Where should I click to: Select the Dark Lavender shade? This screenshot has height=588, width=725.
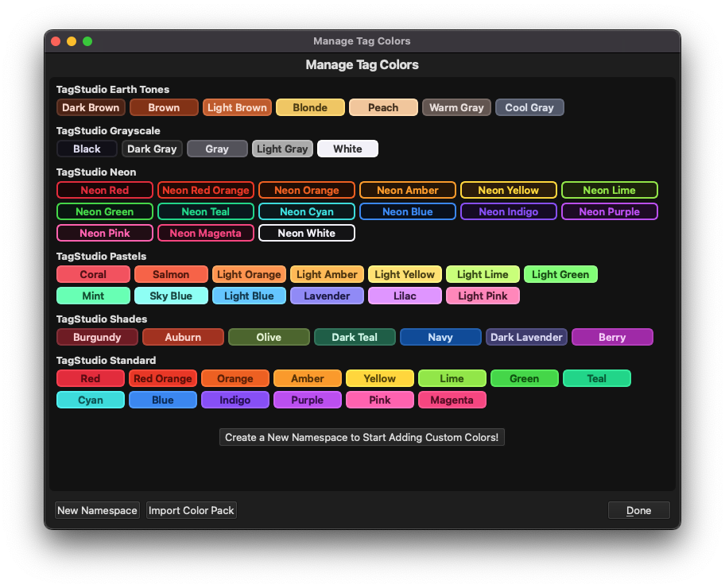(x=526, y=337)
